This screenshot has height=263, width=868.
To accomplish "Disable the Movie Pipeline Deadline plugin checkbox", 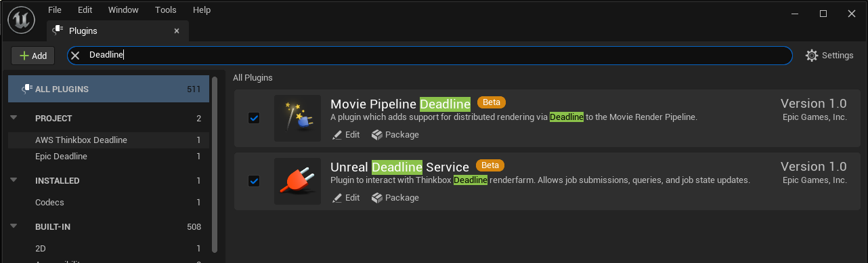I will (x=254, y=118).
